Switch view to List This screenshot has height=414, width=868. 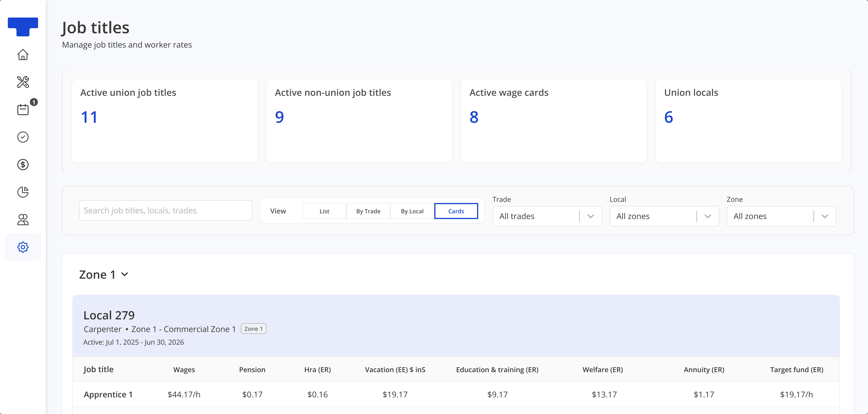point(324,211)
